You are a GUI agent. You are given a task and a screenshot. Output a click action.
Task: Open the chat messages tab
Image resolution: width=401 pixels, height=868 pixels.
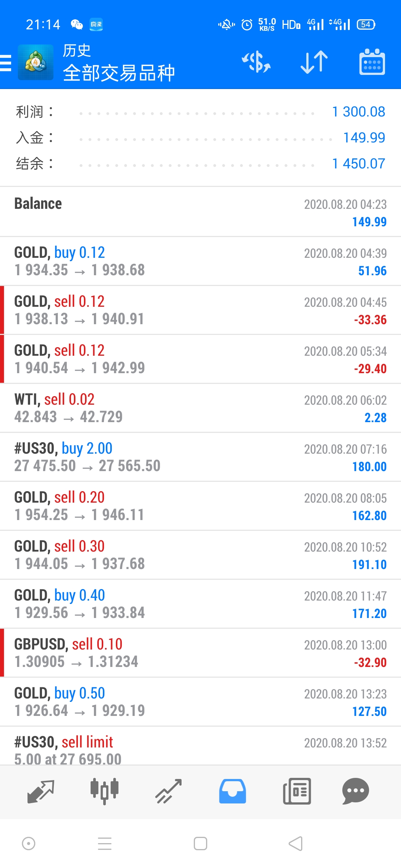(x=356, y=791)
